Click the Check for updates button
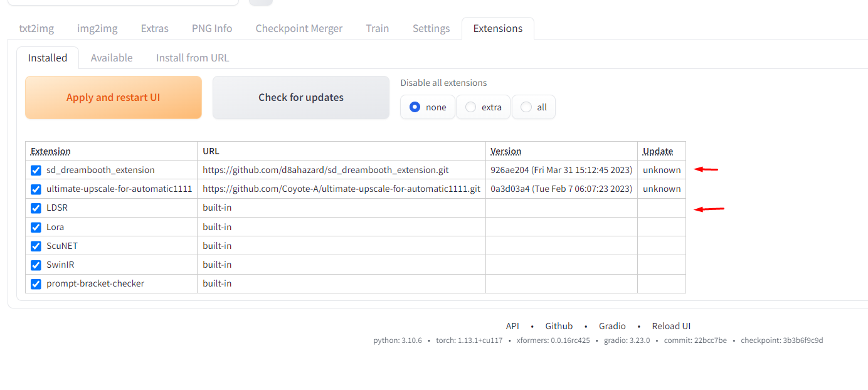868x390 pixels. (300, 97)
